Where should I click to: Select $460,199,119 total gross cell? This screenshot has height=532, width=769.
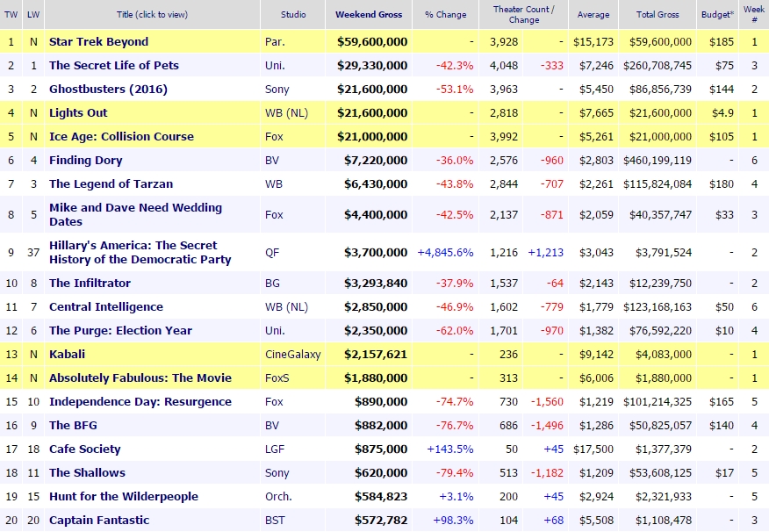(658, 161)
